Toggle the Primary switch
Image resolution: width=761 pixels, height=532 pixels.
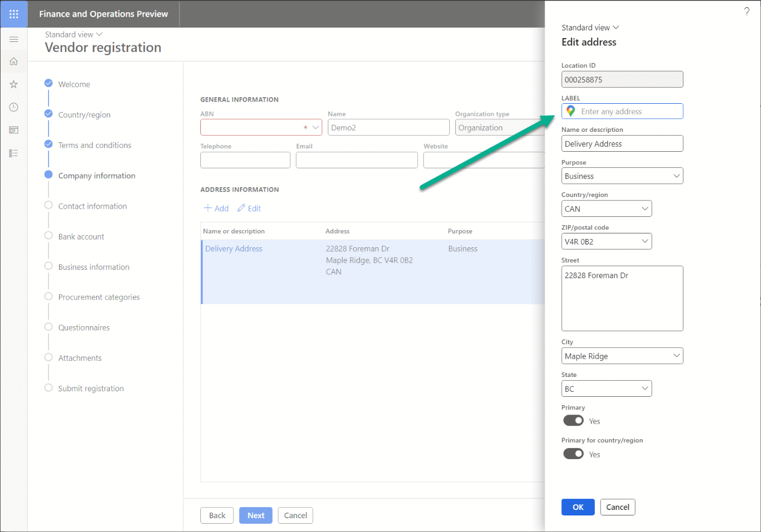(x=573, y=421)
